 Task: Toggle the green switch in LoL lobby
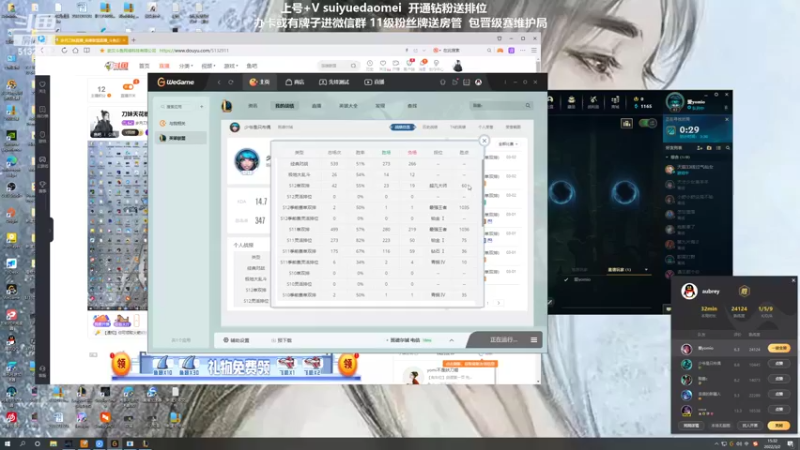[x=648, y=123]
